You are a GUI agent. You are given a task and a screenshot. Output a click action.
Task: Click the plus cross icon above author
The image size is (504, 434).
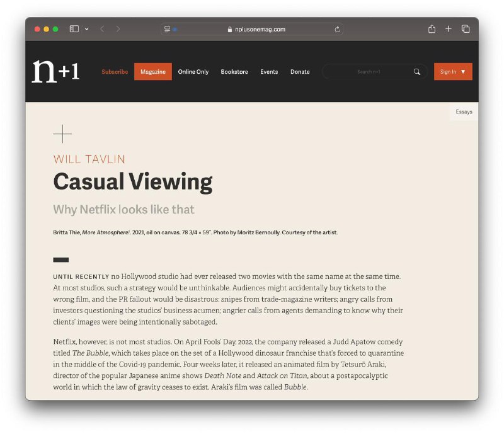tap(62, 134)
